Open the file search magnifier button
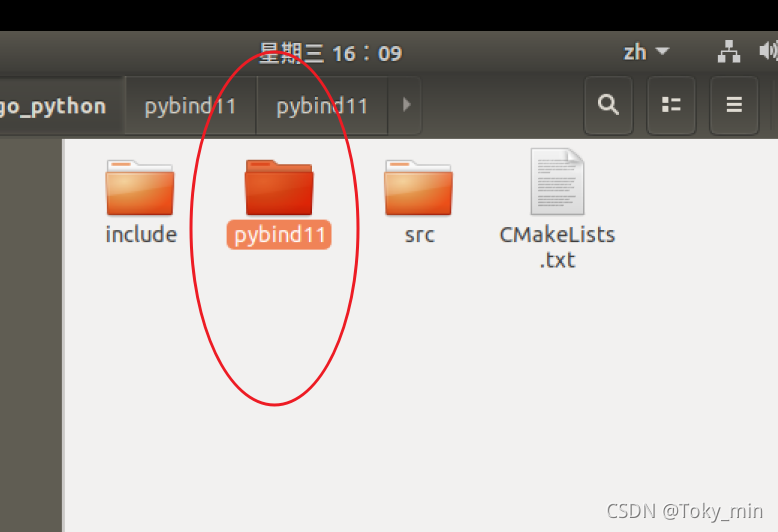The height and width of the screenshot is (532, 778). coord(608,105)
